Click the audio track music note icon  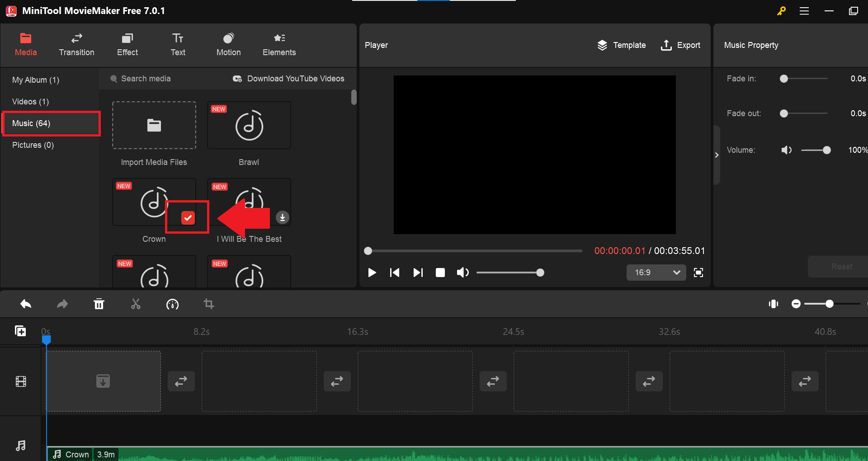pos(21,446)
